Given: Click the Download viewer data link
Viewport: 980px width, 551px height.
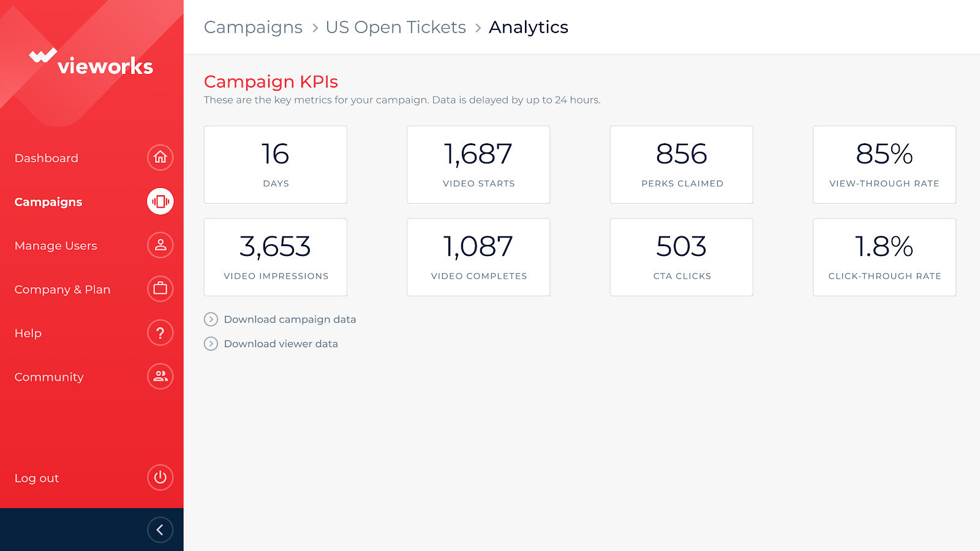Looking at the screenshot, I should 281,344.
